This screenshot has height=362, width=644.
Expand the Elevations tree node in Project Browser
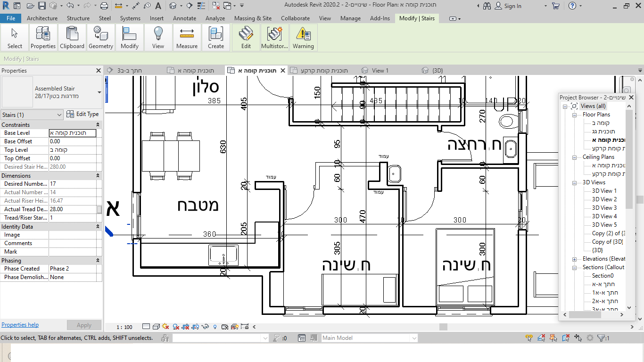tap(574, 259)
